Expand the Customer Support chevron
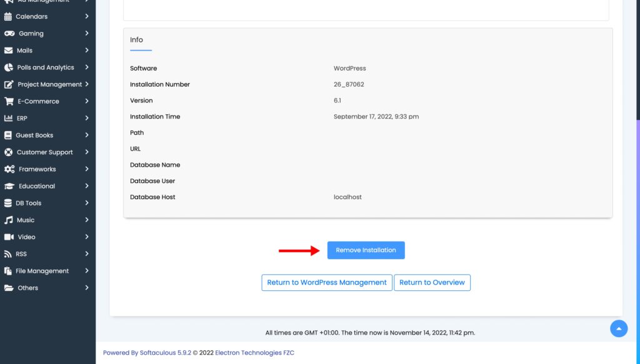This screenshot has width=640, height=364. click(87, 152)
